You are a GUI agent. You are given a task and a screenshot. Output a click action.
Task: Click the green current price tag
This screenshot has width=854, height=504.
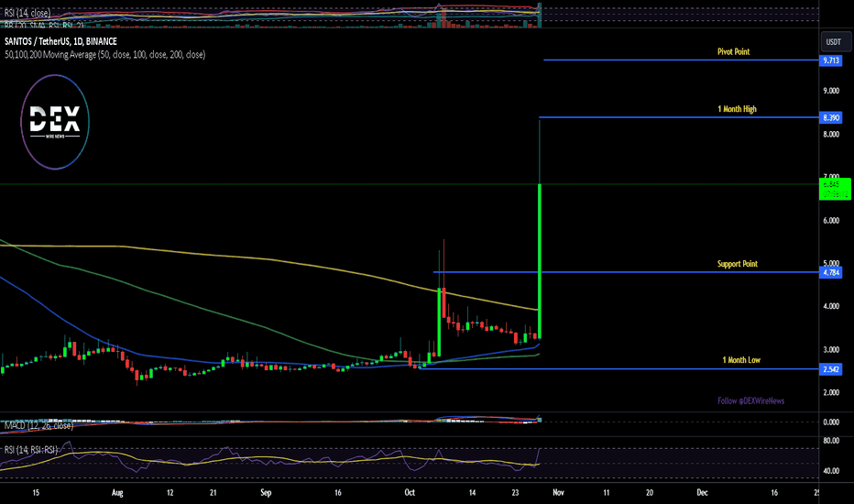pos(835,189)
